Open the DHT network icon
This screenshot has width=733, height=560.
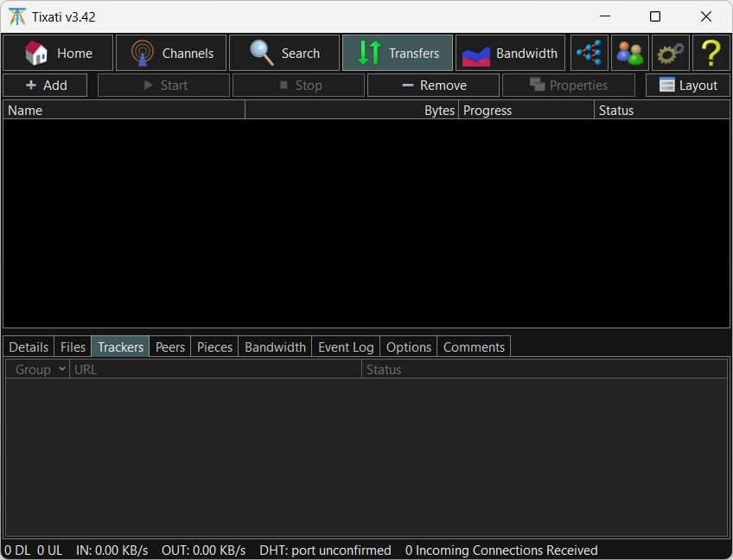pos(590,53)
